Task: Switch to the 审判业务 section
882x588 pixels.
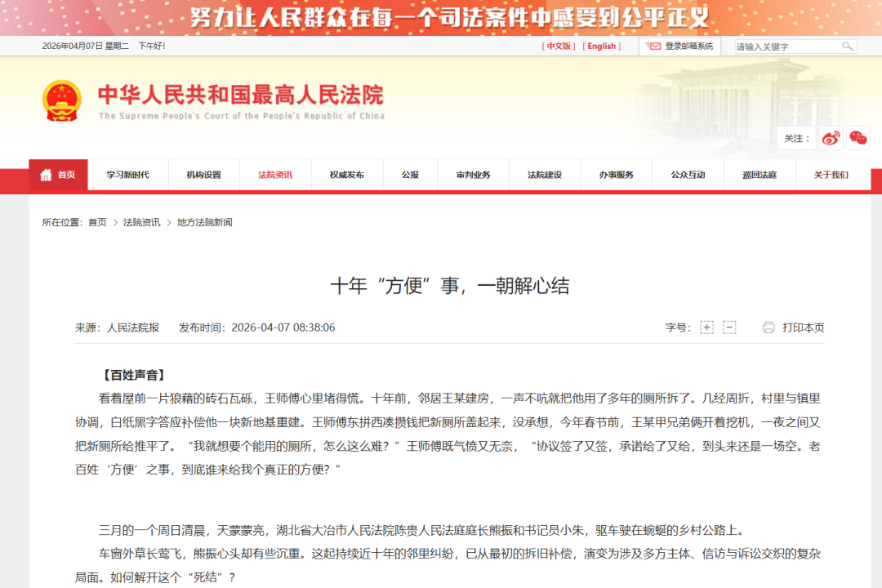Action: pyautogui.click(x=473, y=174)
